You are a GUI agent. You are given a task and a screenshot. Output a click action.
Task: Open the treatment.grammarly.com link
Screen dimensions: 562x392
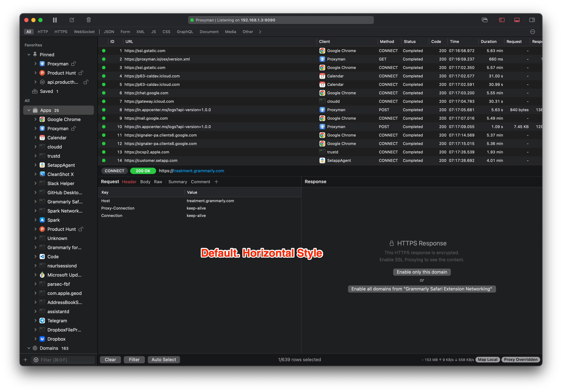pos(198,171)
